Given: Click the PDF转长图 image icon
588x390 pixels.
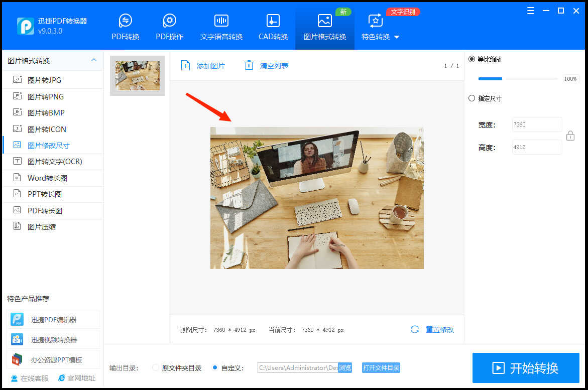Looking at the screenshot, I should pyautogui.click(x=17, y=210).
